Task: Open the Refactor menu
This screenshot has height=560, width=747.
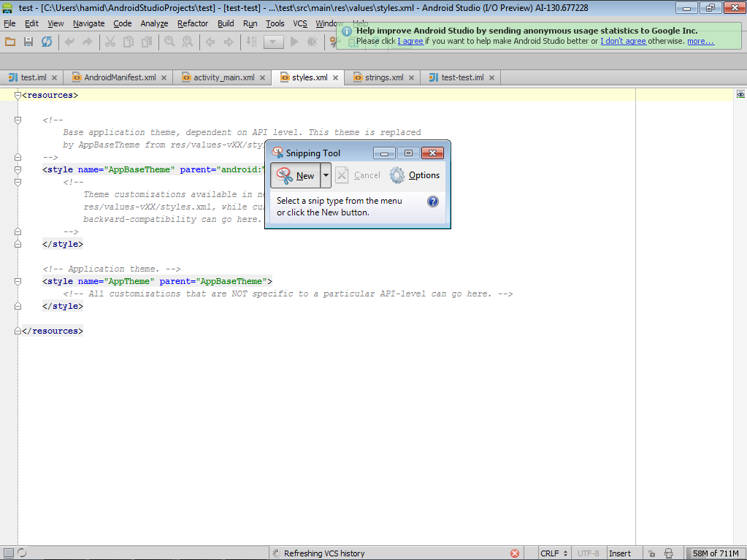Action: point(193,23)
